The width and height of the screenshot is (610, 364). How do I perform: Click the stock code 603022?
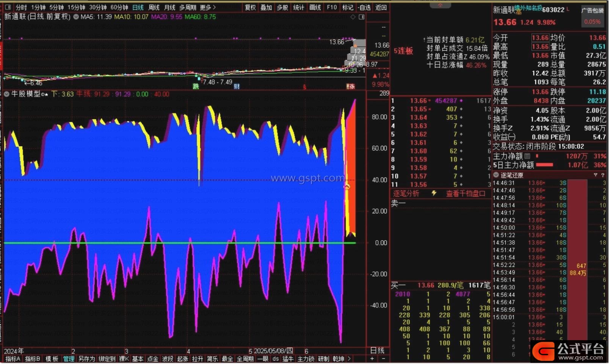(x=554, y=10)
